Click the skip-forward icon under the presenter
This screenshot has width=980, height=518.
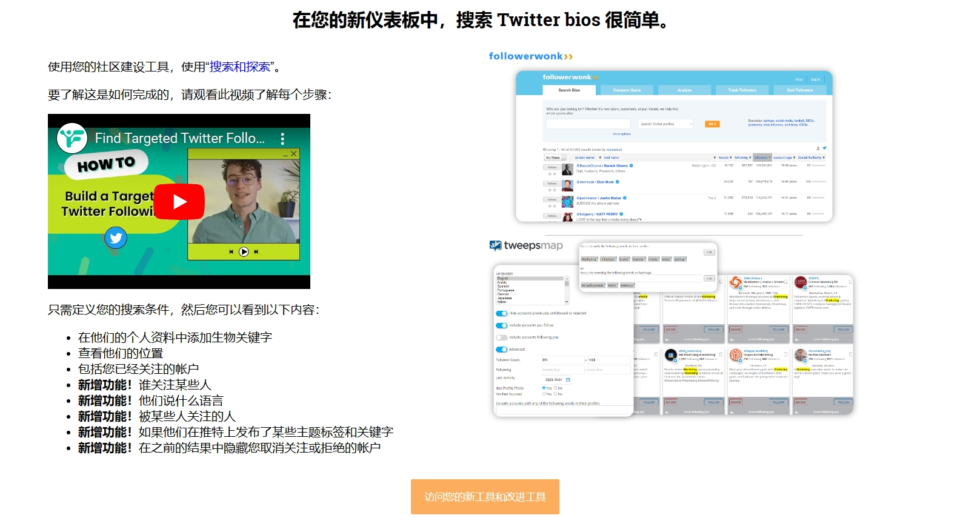pos(256,251)
